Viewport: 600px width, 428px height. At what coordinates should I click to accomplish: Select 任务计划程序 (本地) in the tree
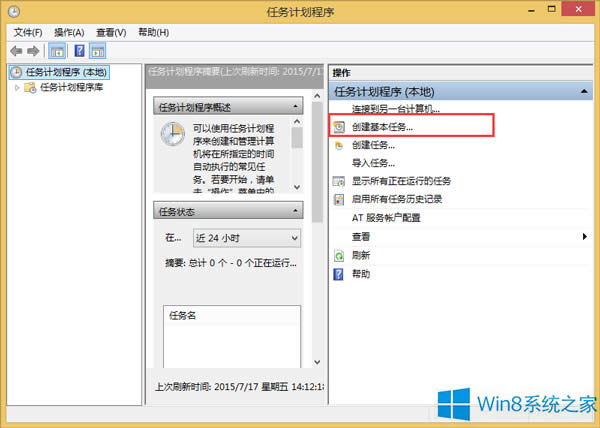[59, 72]
